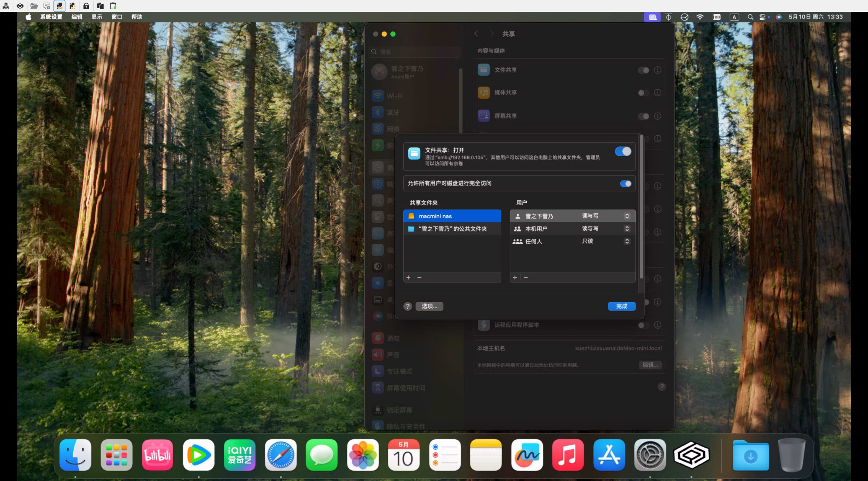Click Siri icon in the menu bar
The image size is (868, 481).
(x=778, y=17)
